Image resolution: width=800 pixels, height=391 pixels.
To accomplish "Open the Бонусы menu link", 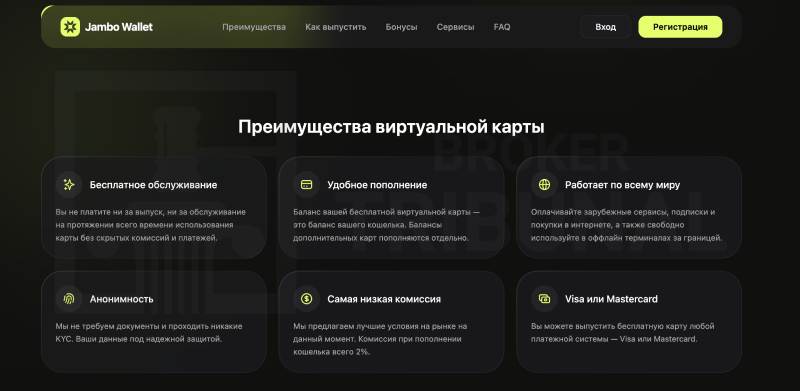I will pyautogui.click(x=402, y=27).
